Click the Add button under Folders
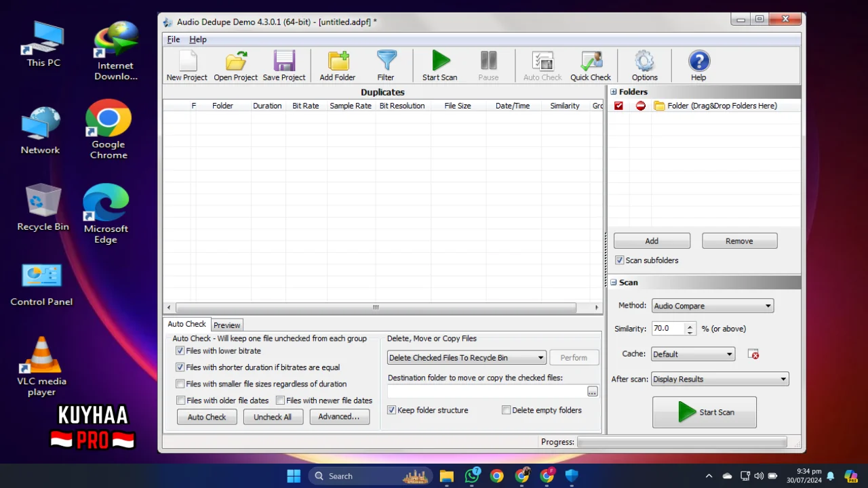Viewport: 868px width, 488px height. (x=652, y=241)
